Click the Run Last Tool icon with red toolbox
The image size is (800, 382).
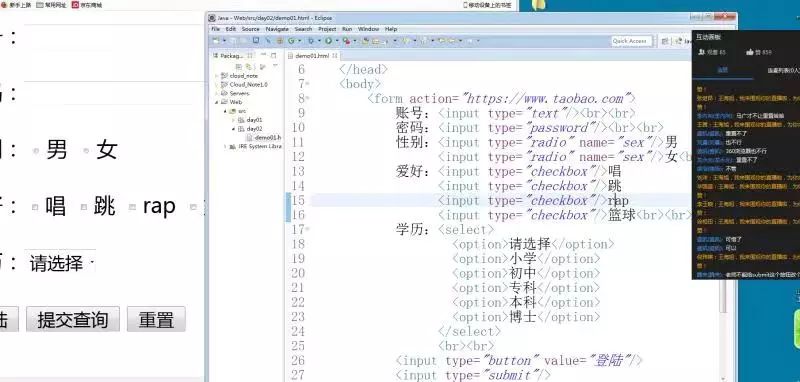pyautogui.click(x=346, y=40)
